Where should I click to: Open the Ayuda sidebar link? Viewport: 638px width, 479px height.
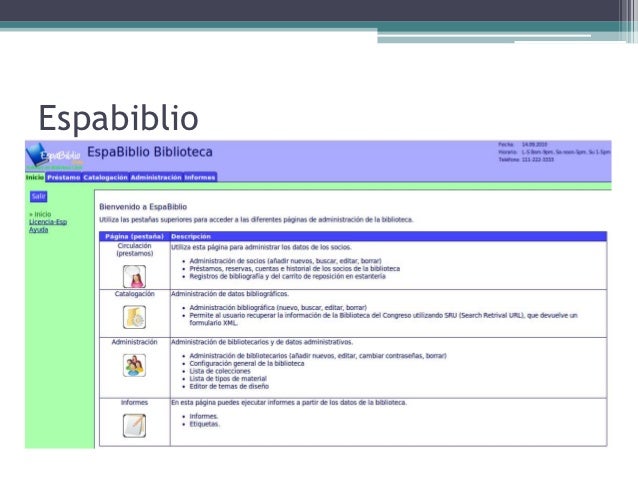[x=39, y=230]
